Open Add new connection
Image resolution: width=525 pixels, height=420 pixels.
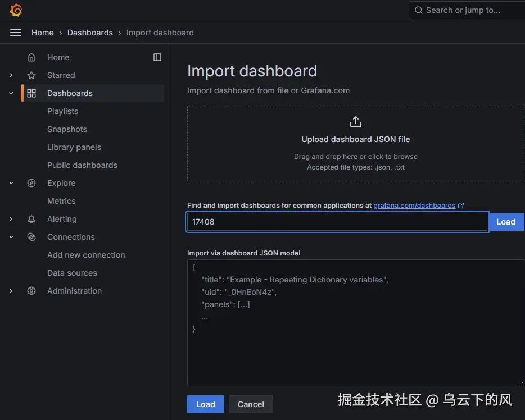click(x=86, y=255)
